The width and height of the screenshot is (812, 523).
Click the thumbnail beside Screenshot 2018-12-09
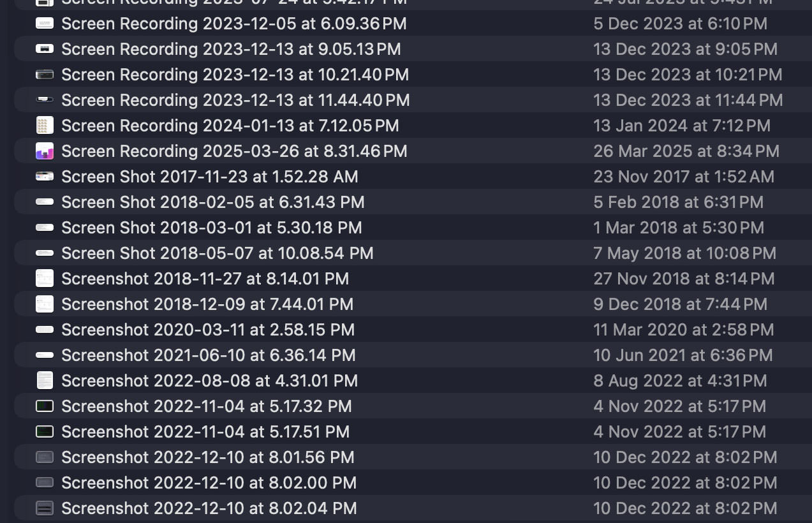44,304
